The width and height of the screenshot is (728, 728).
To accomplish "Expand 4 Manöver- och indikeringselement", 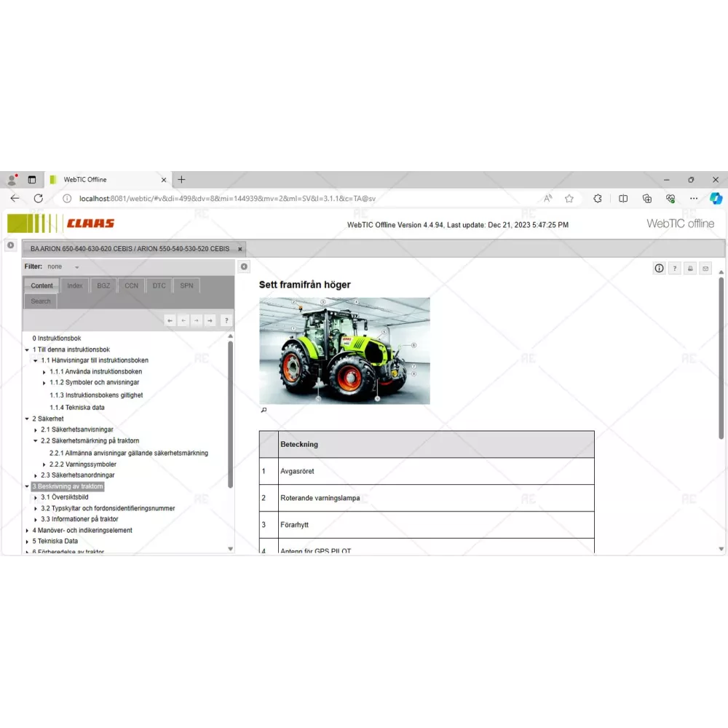I will 27,531.
